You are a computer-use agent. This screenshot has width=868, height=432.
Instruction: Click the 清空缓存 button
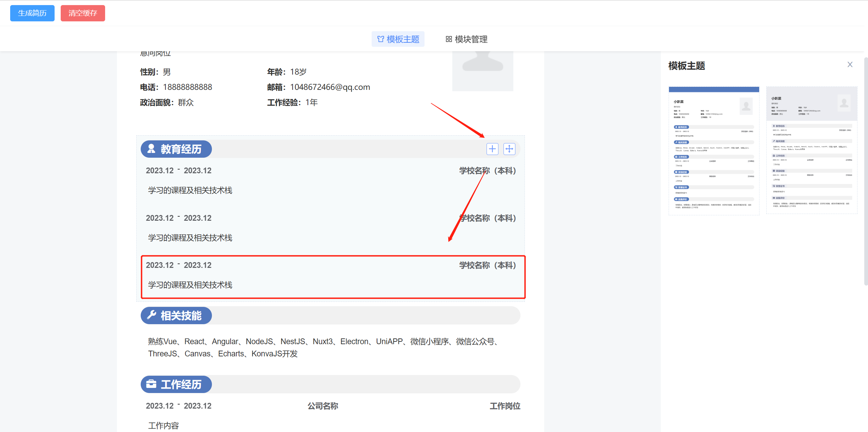(83, 13)
